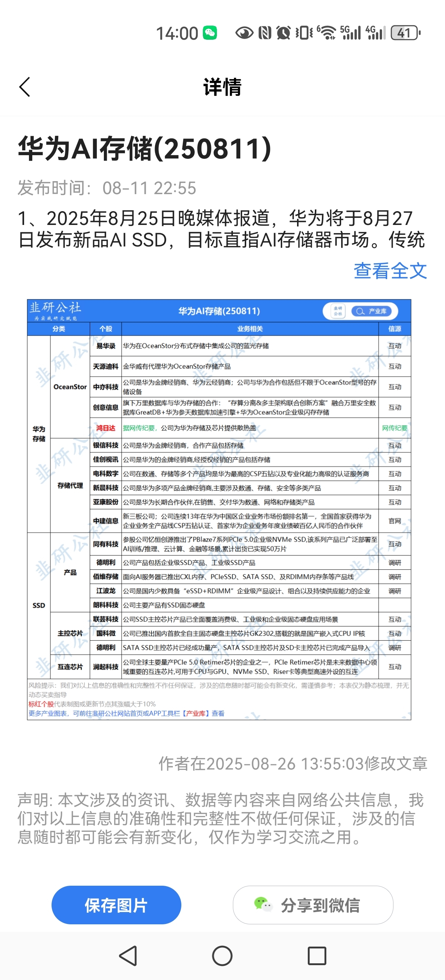Tap the alarm clock status icon
Image resolution: width=445 pixels, height=980 pixels.
283,33
